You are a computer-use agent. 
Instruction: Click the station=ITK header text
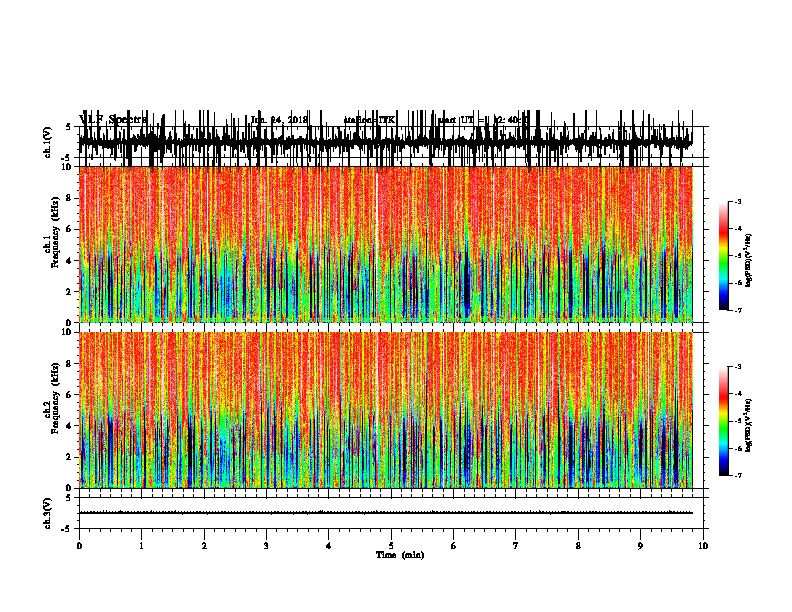(x=369, y=120)
